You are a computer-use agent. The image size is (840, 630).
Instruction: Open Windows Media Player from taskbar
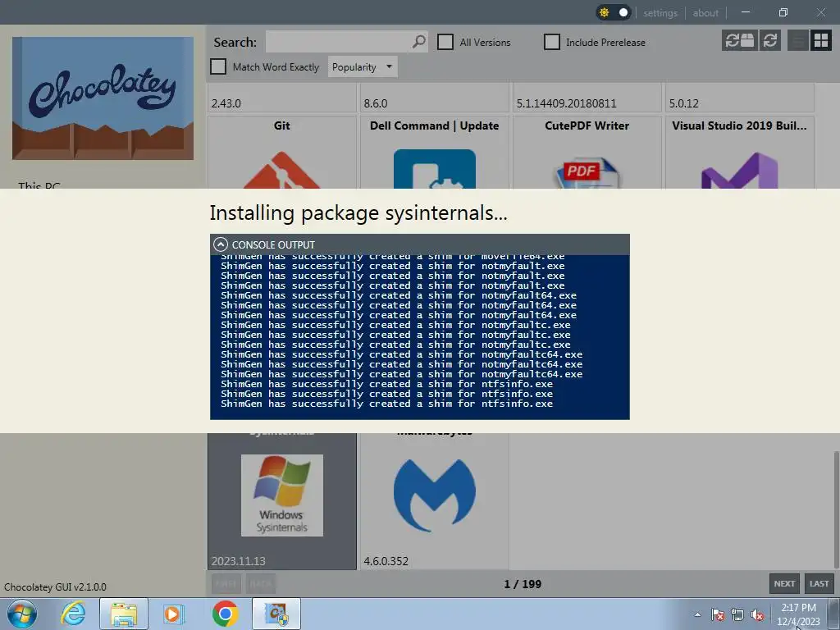(x=174, y=614)
